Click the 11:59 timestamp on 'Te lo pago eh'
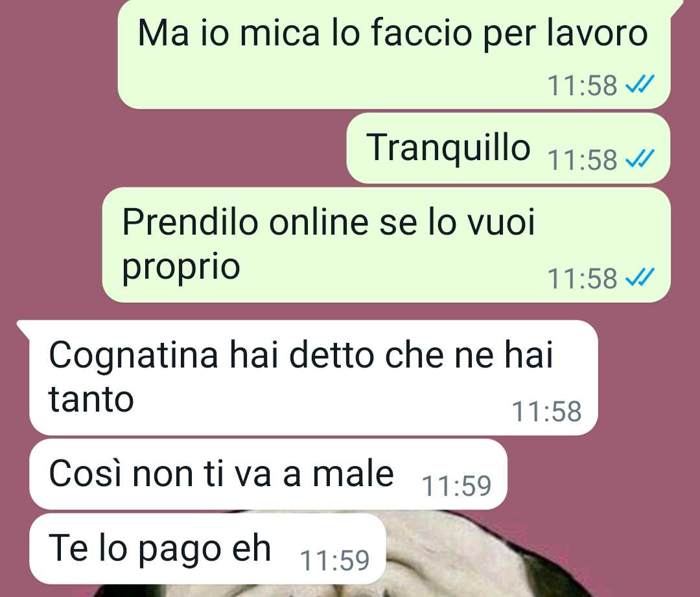The width and height of the screenshot is (700, 597). click(x=335, y=561)
